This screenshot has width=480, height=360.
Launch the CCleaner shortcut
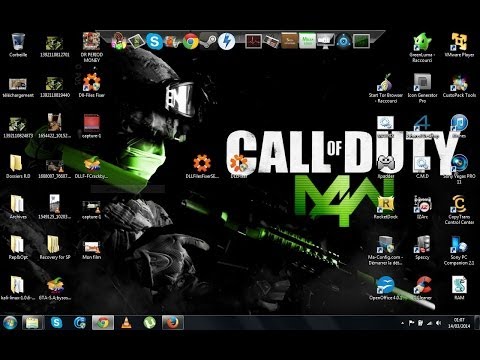[x=422, y=288]
